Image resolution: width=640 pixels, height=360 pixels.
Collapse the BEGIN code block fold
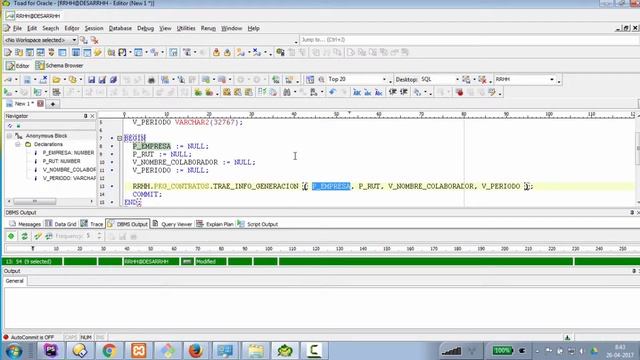(120, 138)
